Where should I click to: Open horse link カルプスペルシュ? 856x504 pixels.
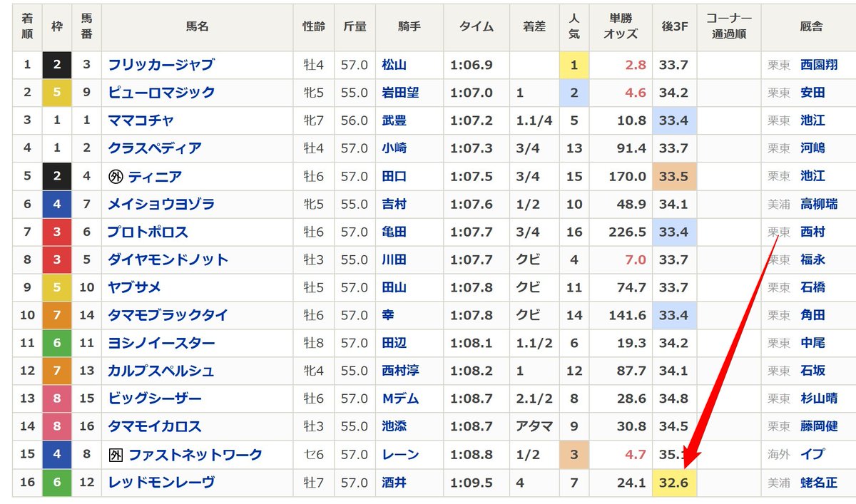(161, 371)
